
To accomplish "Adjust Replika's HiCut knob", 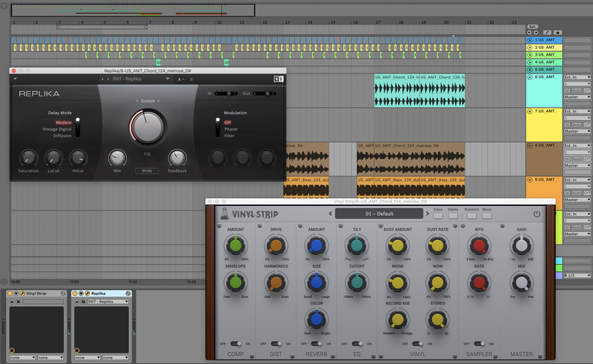I will click(78, 158).
